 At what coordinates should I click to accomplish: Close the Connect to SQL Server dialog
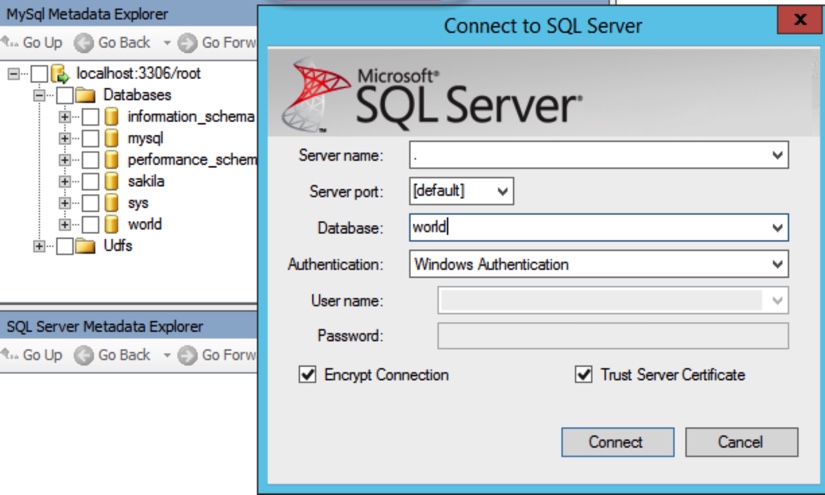pos(800,20)
